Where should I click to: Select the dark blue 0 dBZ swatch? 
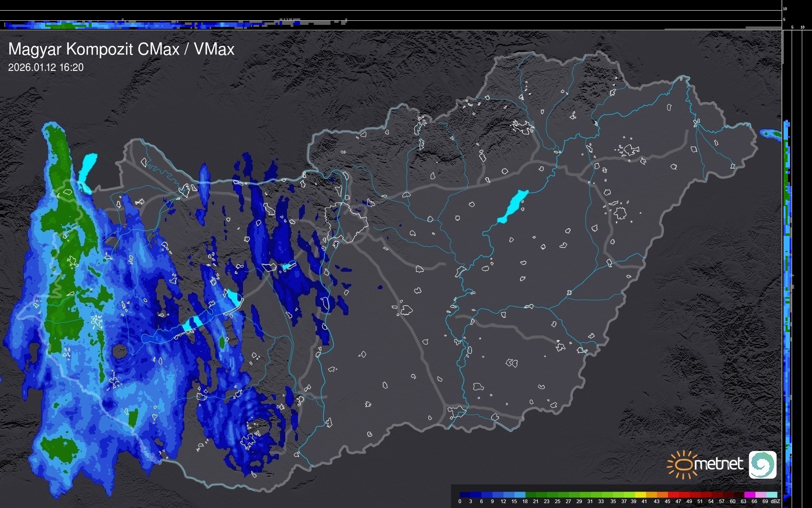point(465,495)
